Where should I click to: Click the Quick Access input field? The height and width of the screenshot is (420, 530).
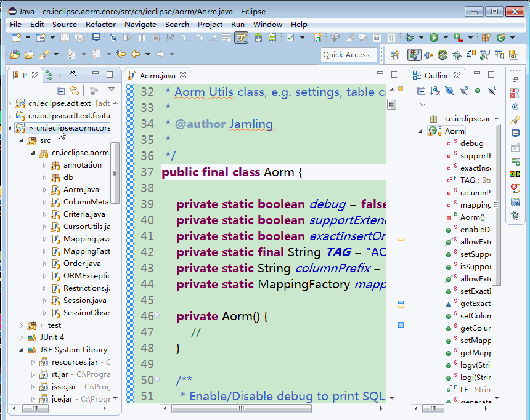pos(348,55)
